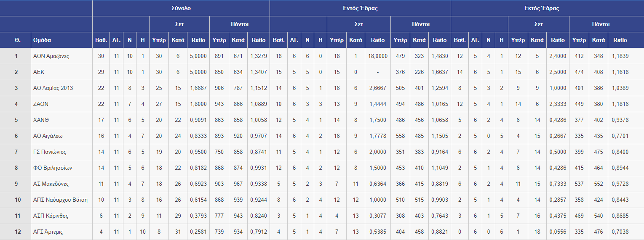Click the first Βαθ. column header
Viewport: 644px width, 240px height.
click(101, 40)
